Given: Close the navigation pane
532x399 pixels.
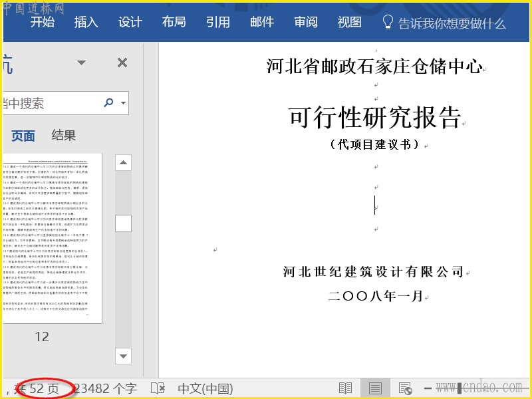Looking at the screenshot, I should point(122,63).
